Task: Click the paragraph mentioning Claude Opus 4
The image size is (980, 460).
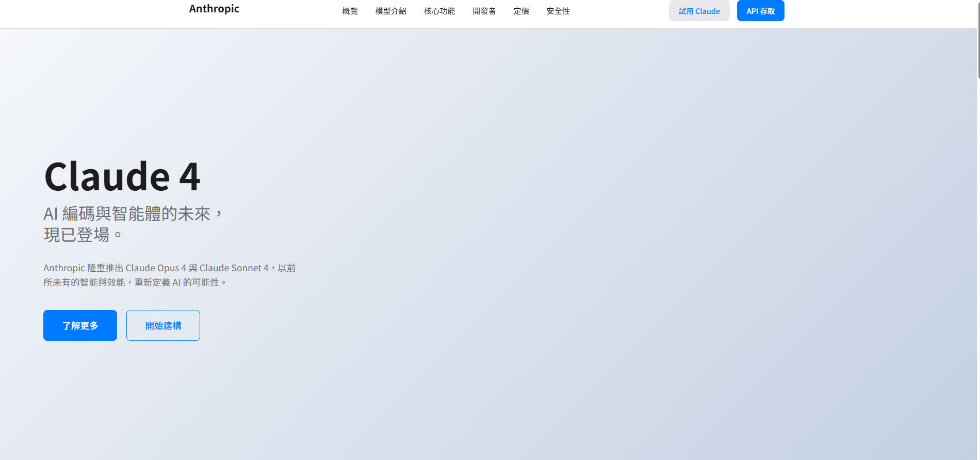Action: coord(170,275)
